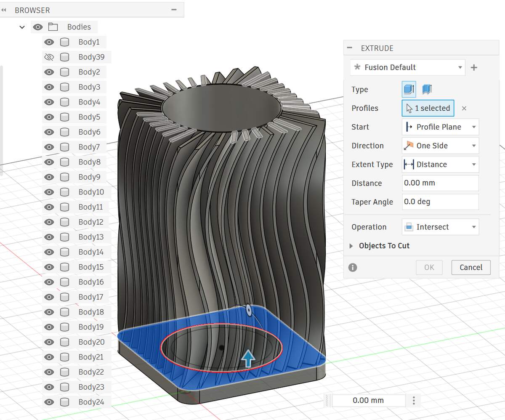Screen dimensions: 505x420
Task: Hide Body24 with its eye icon
Action: pos(49,402)
